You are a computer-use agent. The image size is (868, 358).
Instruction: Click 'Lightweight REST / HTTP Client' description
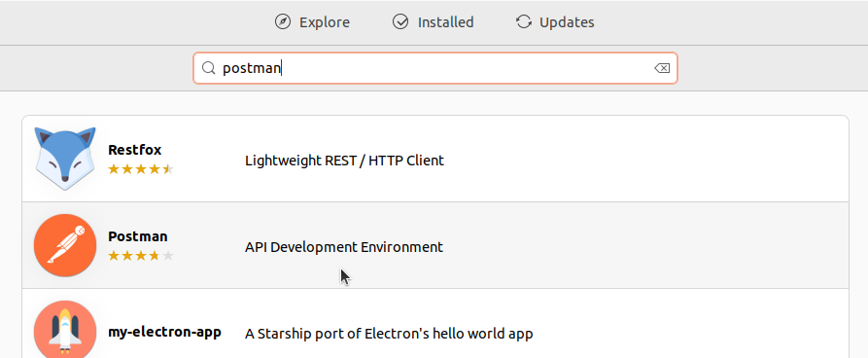344,161
